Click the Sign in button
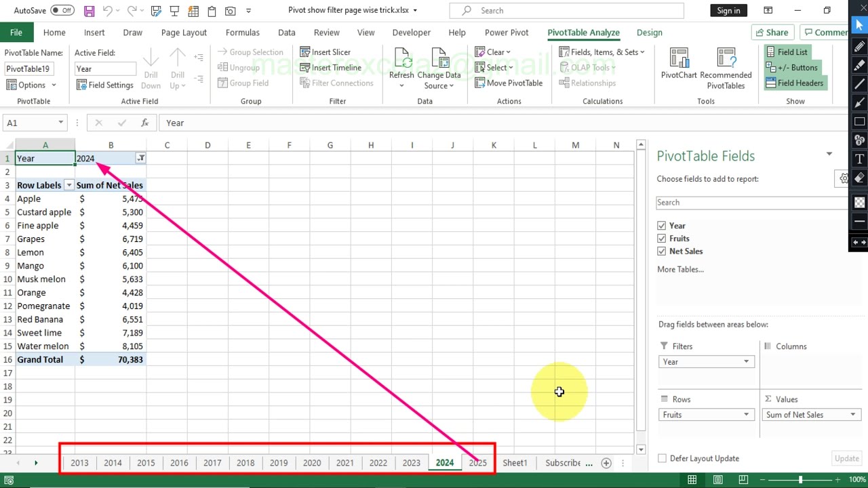The width and height of the screenshot is (868, 488). (x=728, y=10)
